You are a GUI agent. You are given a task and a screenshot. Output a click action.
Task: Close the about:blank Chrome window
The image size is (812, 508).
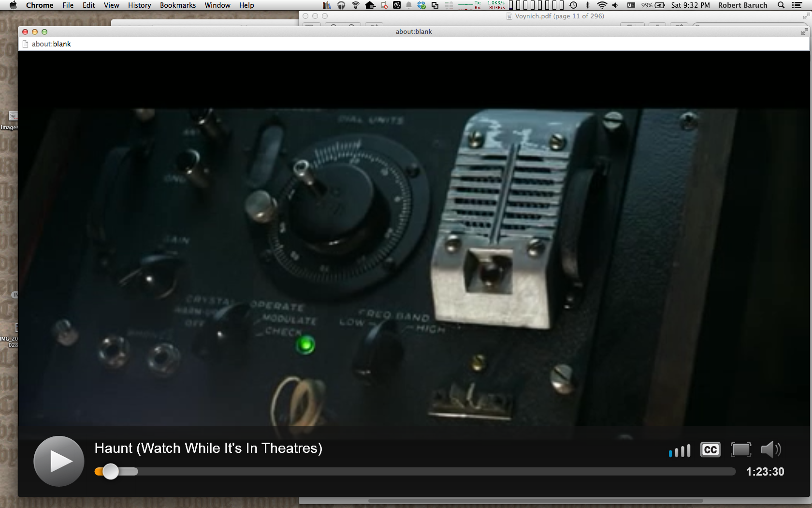(25, 32)
